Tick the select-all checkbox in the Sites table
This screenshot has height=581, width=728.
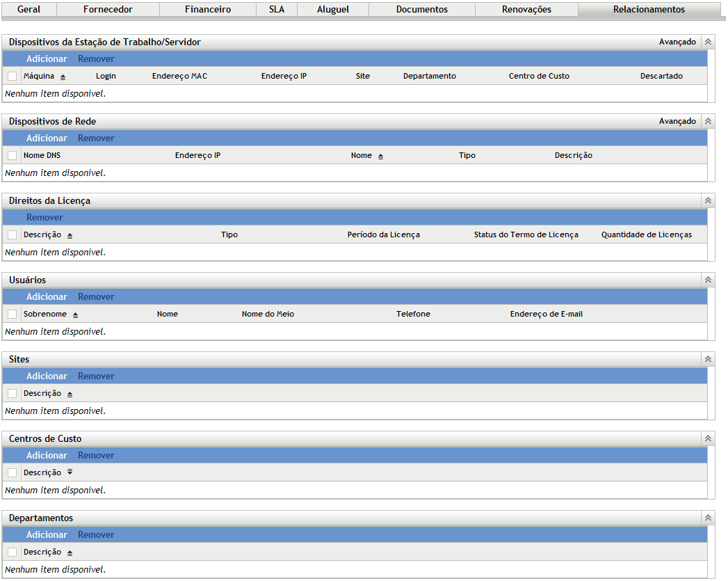pyautogui.click(x=12, y=394)
